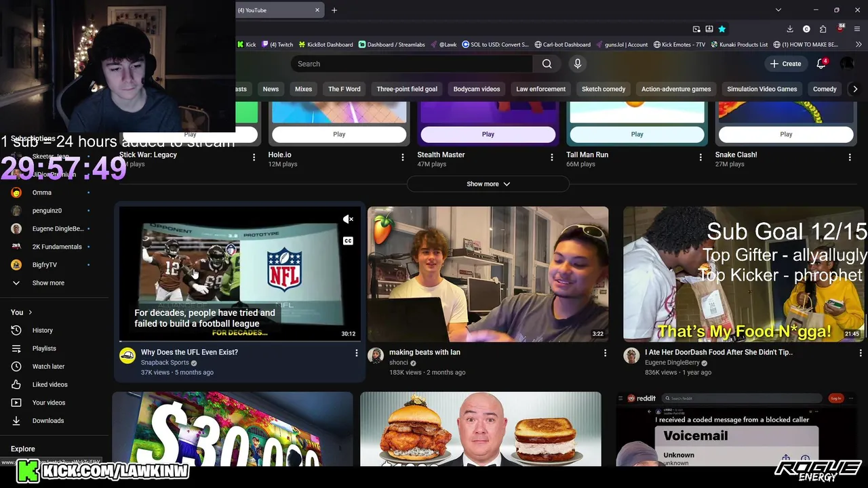Open KickBot Dashboard bookmark
This screenshot has height=488, width=868.
click(325, 45)
